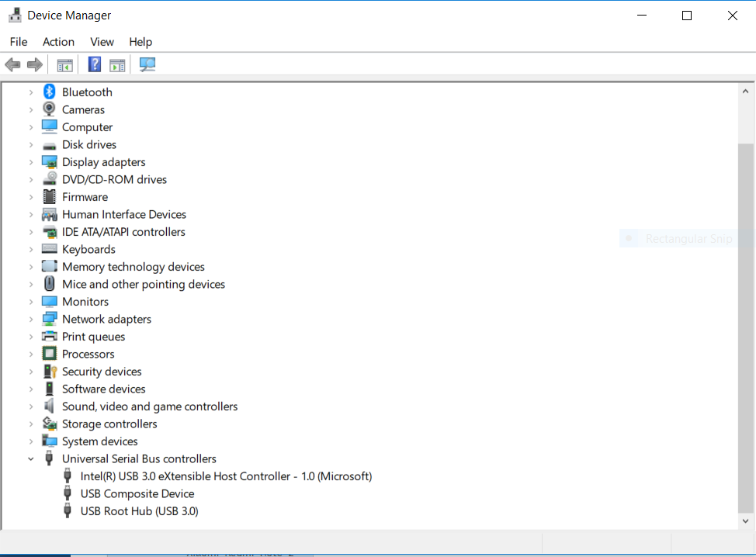Select USB Root Hub (USB 3.0)
This screenshot has height=557, width=756.
pos(139,511)
